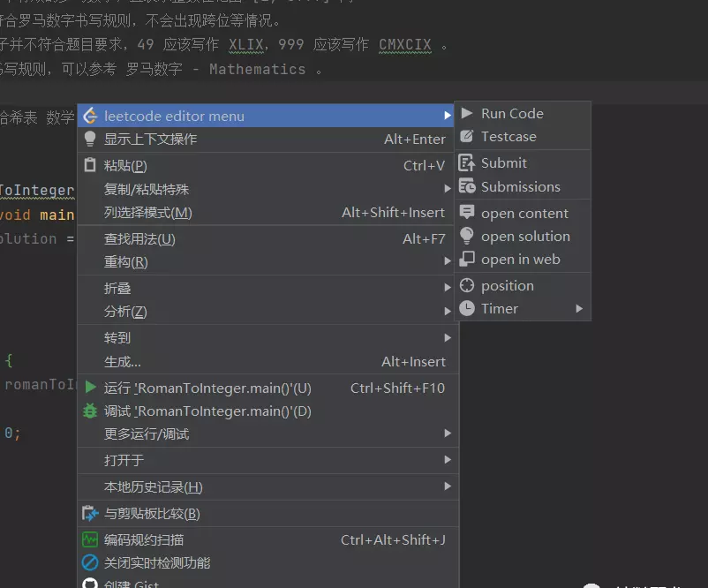Click the 数学 tag text in editor
The height and width of the screenshot is (588, 708).
[x=60, y=117]
